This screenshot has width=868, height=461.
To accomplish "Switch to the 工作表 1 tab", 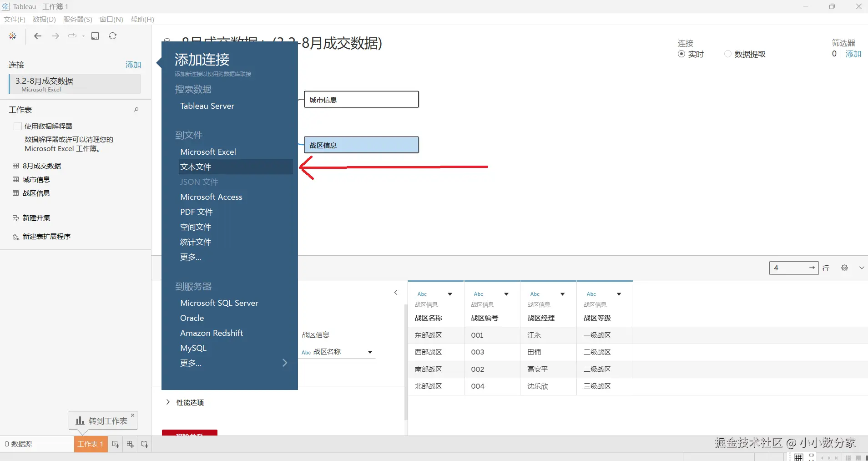I will [x=91, y=444].
